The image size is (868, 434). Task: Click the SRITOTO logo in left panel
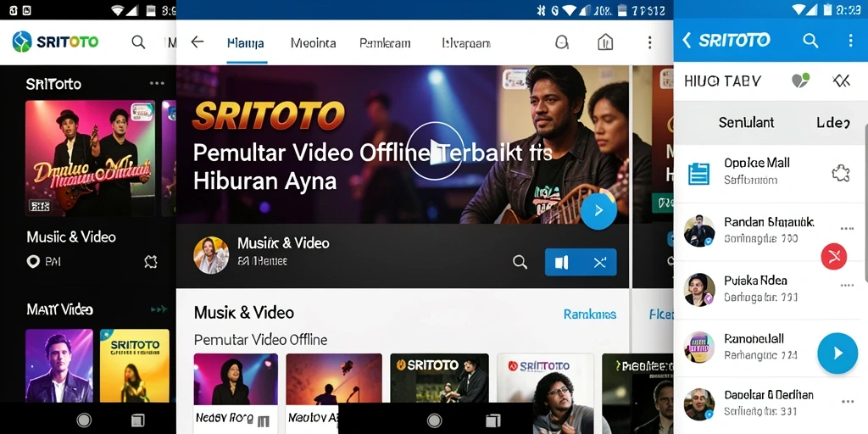coord(55,42)
